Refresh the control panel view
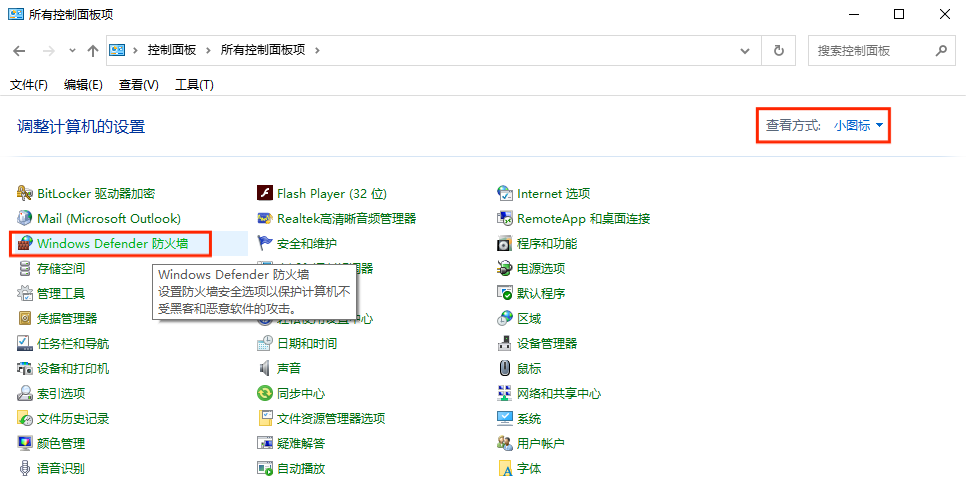 (779, 51)
